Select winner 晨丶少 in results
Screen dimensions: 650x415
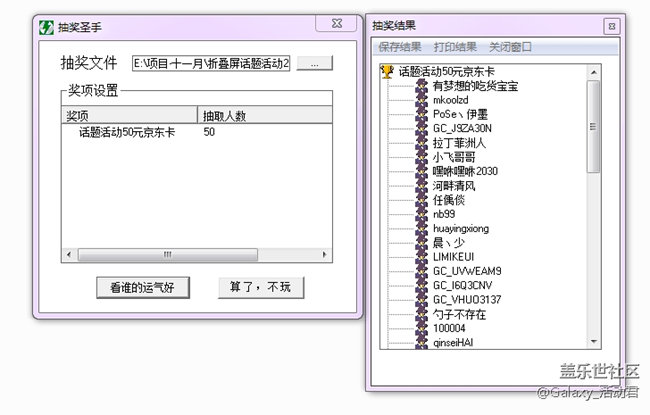[449, 243]
